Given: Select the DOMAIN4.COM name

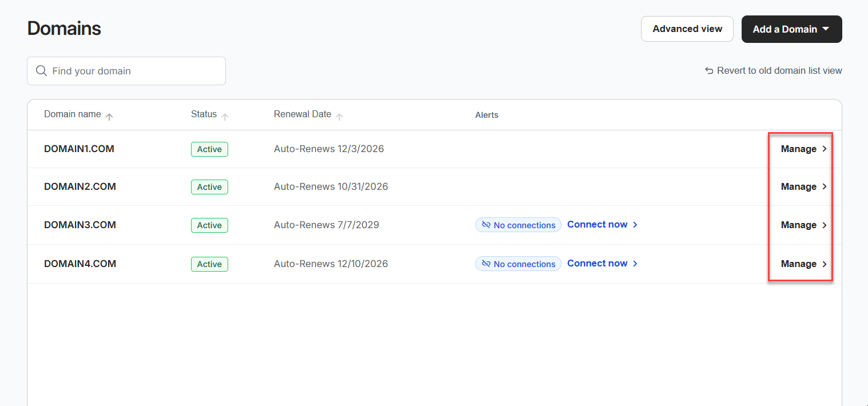Looking at the screenshot, I should pos(80,264).
